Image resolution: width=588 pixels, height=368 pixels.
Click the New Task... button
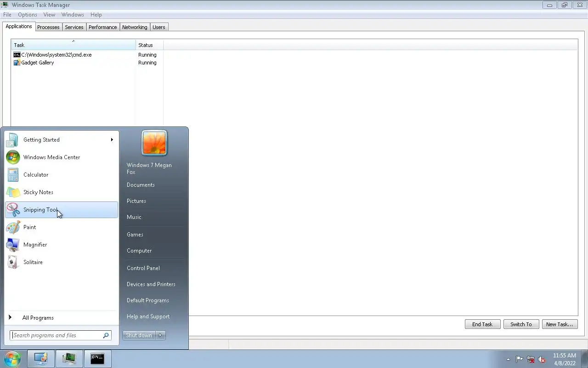[x=560, y=324]
